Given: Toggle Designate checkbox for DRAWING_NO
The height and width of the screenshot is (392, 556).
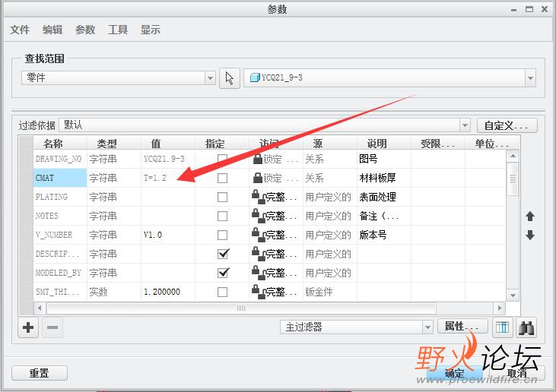Looking at the screenshot, I should tap(222, 158).
